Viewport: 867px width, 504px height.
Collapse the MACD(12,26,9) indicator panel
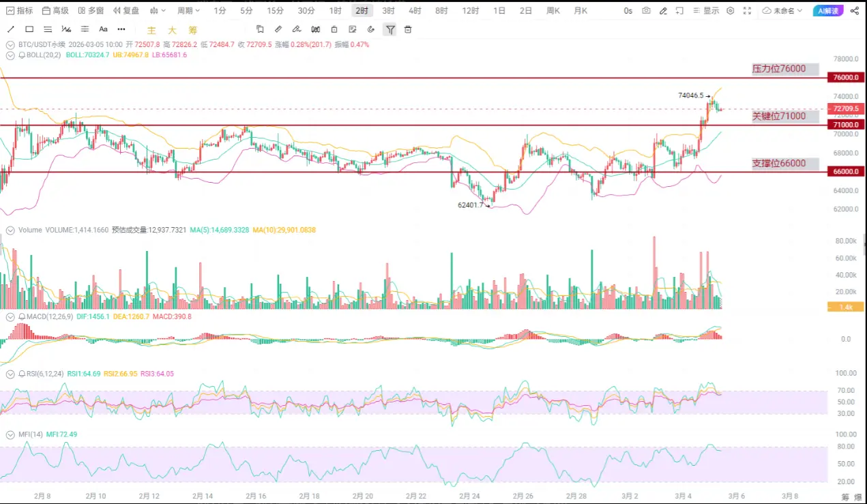[10, 316]
